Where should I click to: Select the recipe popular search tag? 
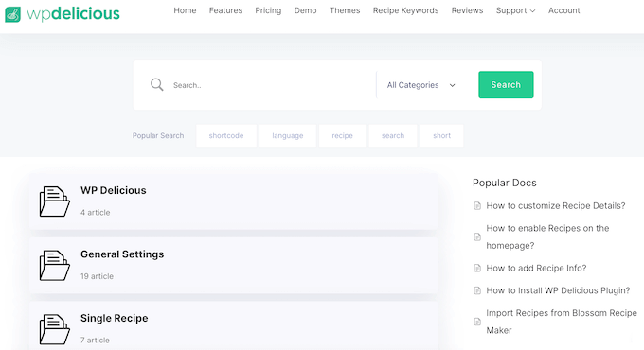[x=342, y=136]
